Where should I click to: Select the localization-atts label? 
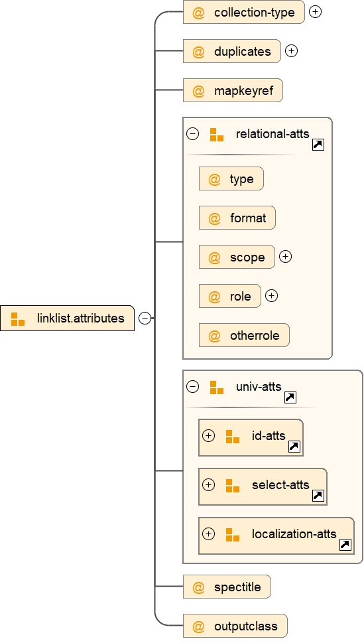click(x=294, y=534)
